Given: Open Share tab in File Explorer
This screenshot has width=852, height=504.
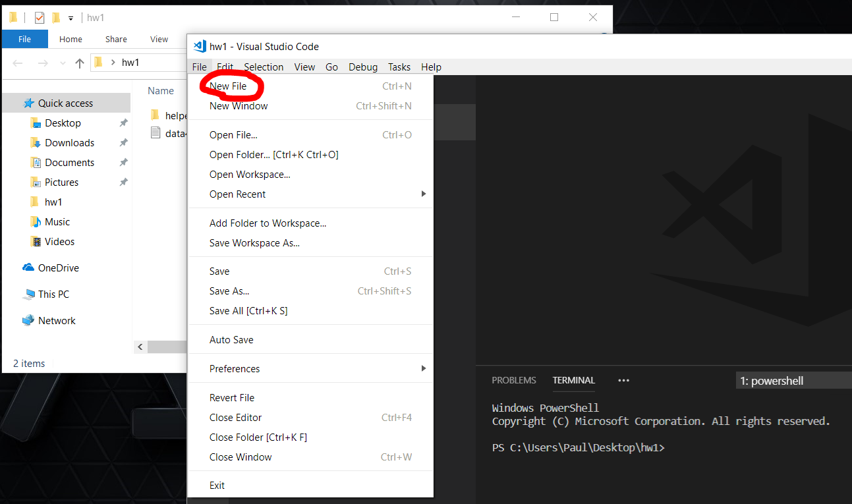Looking at the screenshot, I should 116,40.
